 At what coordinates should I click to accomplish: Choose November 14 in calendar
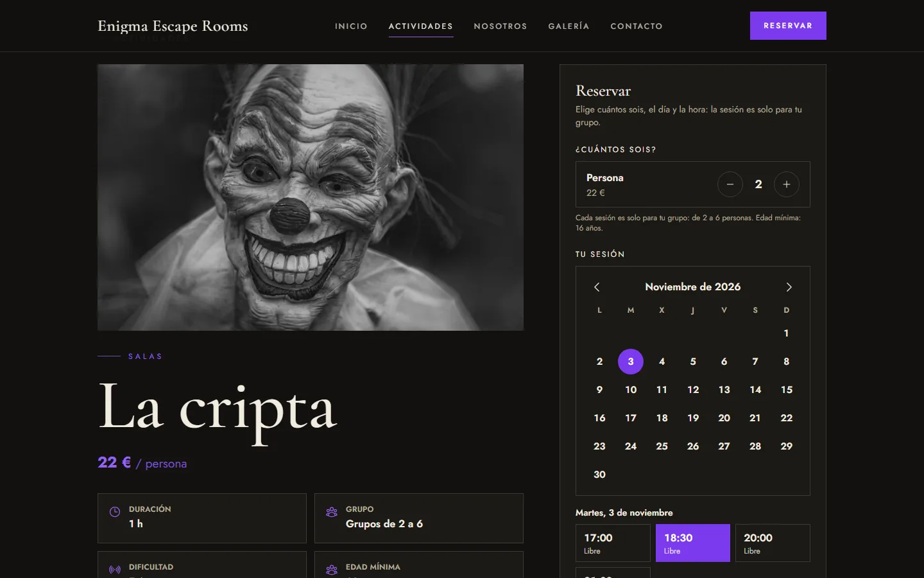click(x=755, y=390)
